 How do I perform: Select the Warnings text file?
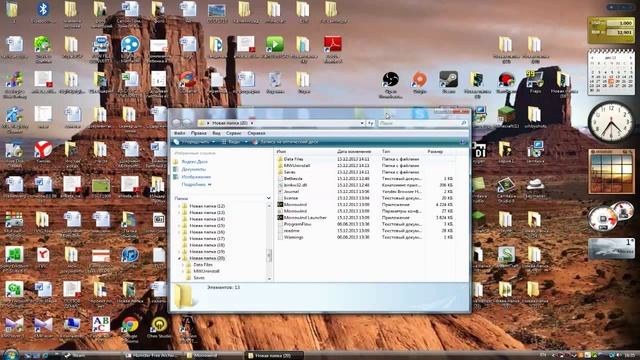pyautogui.click(x=293, y=237)
